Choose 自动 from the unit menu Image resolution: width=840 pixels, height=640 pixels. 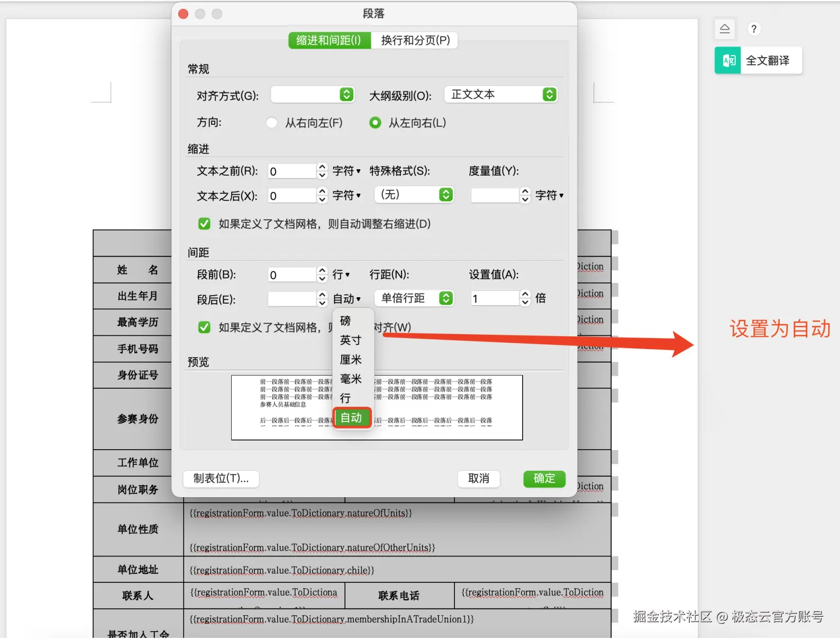coord(352,418)
